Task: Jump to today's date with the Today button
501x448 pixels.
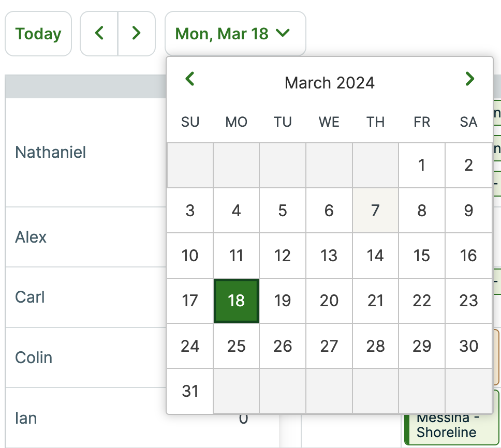Action: click(38, 33)
